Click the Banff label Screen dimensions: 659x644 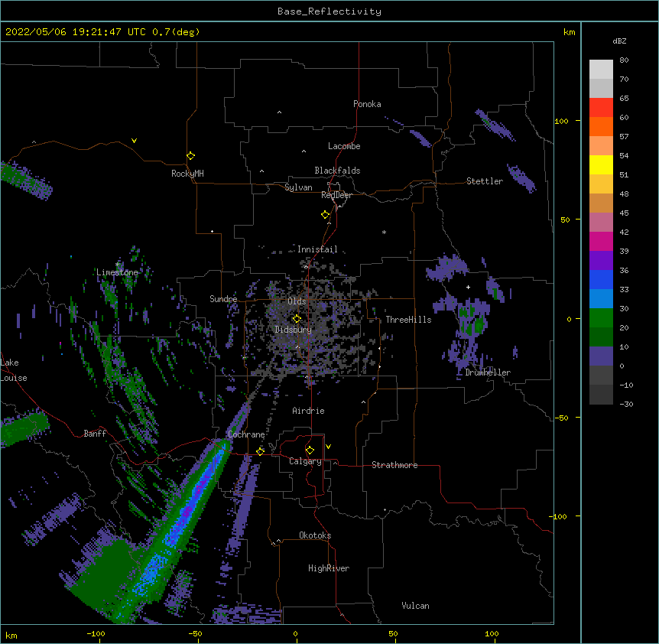pos(95,434)
